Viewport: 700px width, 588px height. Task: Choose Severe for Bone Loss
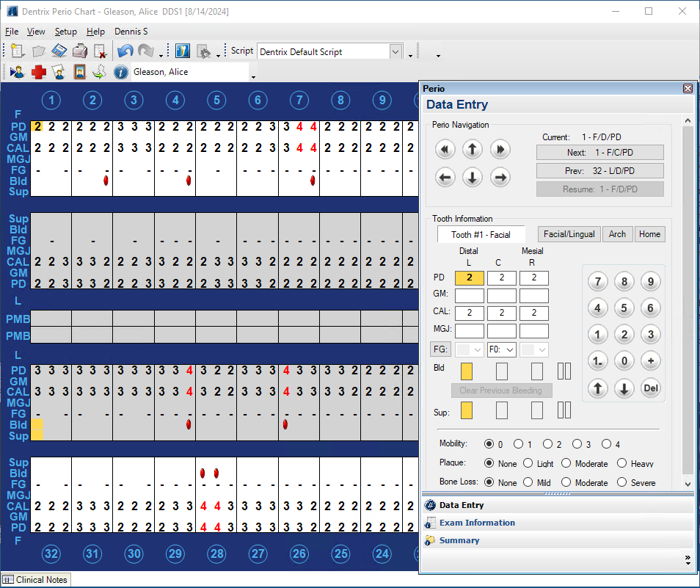pyautogui.click(x=621, y=482)
